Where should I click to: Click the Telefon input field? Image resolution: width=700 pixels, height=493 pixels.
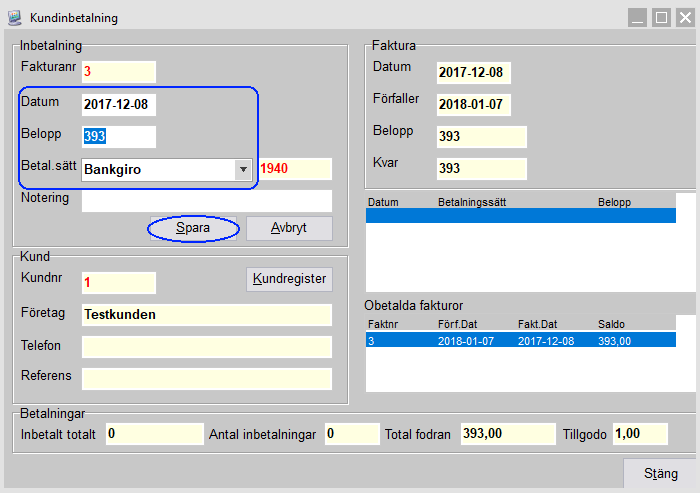206,347
